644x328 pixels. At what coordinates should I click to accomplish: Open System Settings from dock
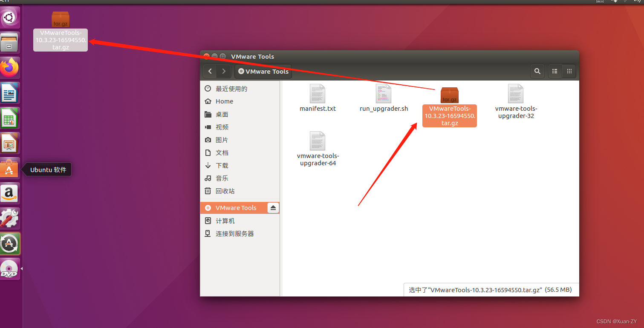tap(9, 219)
